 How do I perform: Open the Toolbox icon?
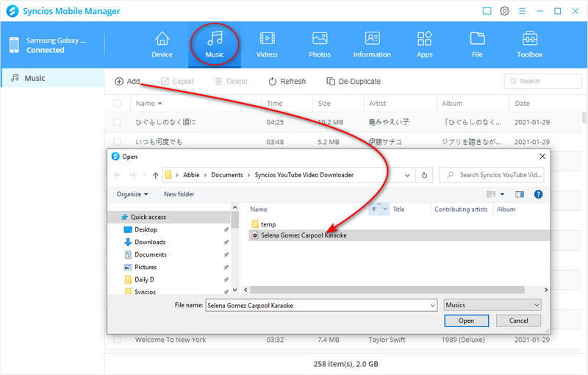pos(529,43)
